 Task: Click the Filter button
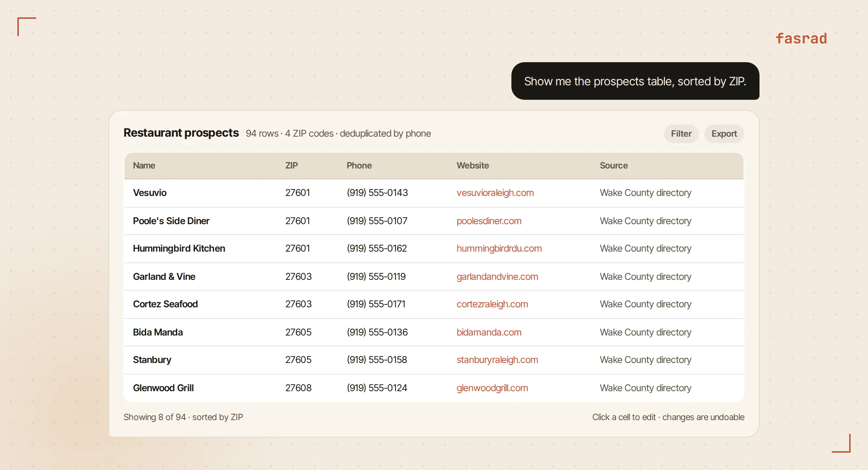[681, 134]
